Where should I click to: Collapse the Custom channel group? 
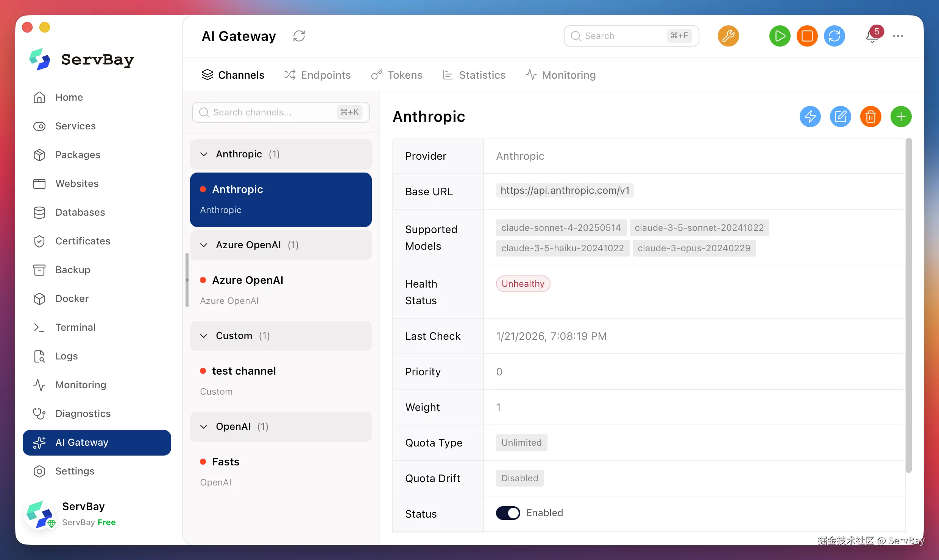204,336
